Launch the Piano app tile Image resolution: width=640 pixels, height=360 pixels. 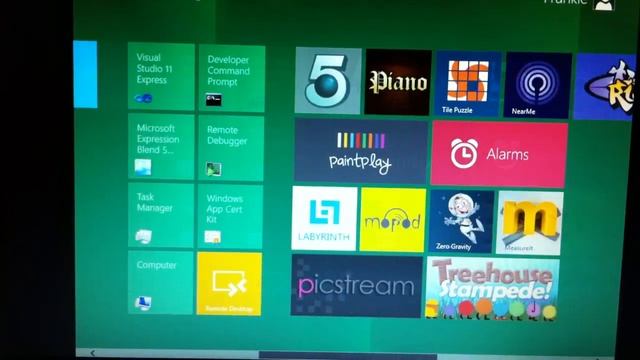(398, 82)
